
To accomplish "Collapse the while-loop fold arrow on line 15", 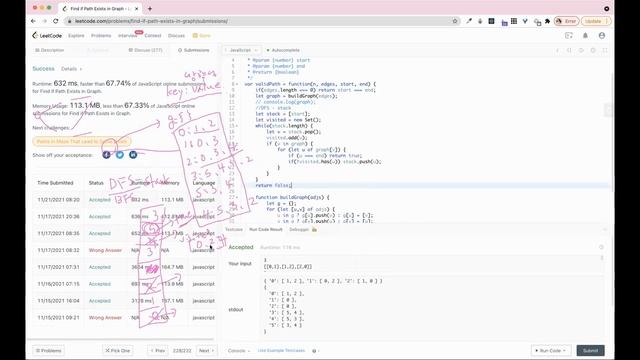I will tap(238, 126).
